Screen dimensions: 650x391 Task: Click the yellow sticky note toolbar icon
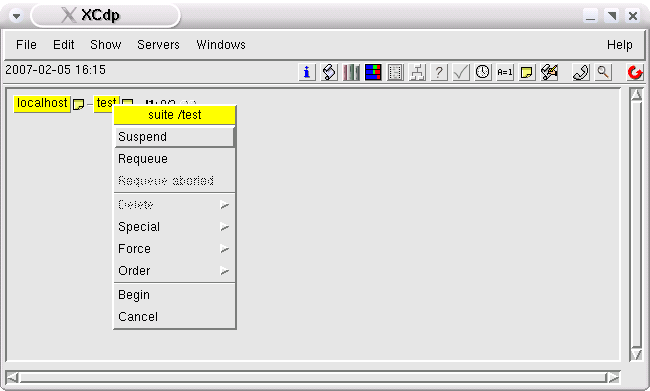tap(527, 72)
